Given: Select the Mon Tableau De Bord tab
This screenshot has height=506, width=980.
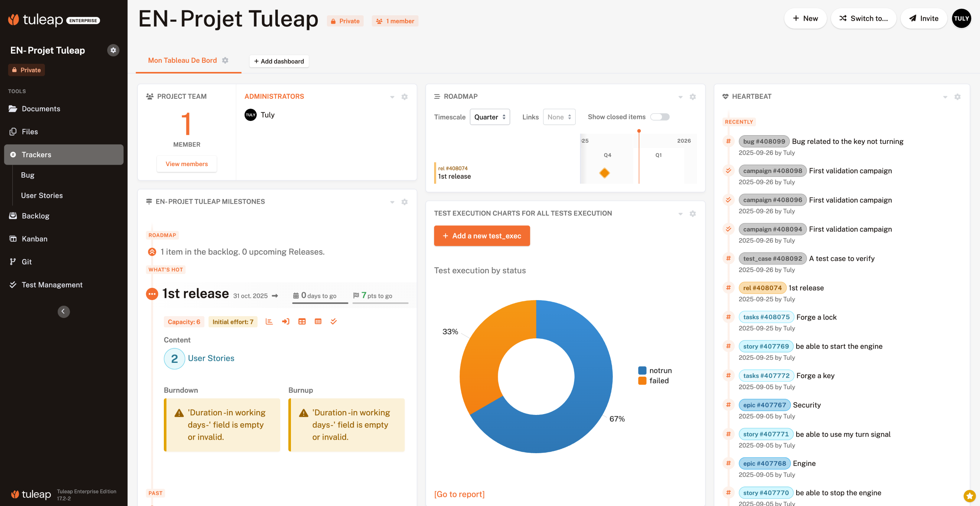Looking at the screenshot, I should click(182, 60).
